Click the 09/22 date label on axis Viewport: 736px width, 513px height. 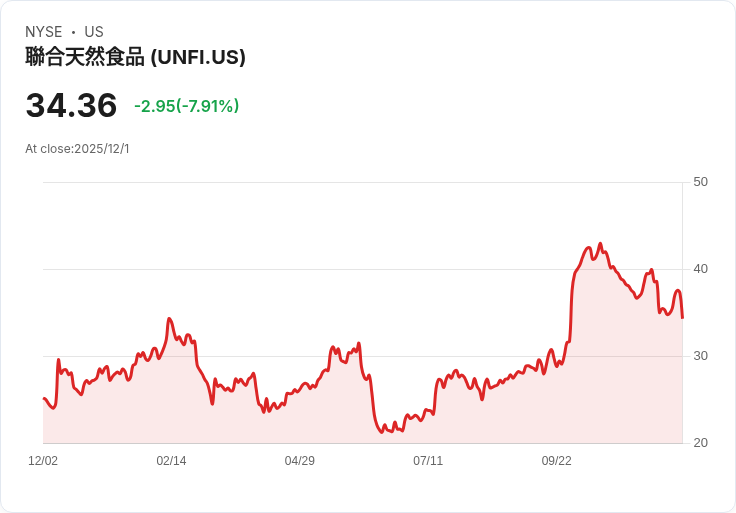click(x=557, y=460)
